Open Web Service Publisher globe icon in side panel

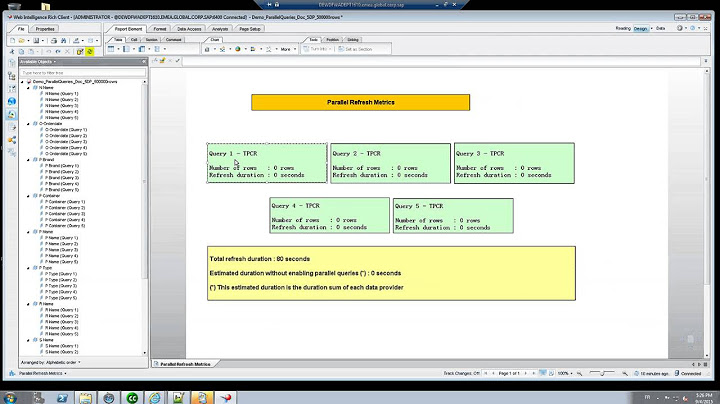point(12,101)
